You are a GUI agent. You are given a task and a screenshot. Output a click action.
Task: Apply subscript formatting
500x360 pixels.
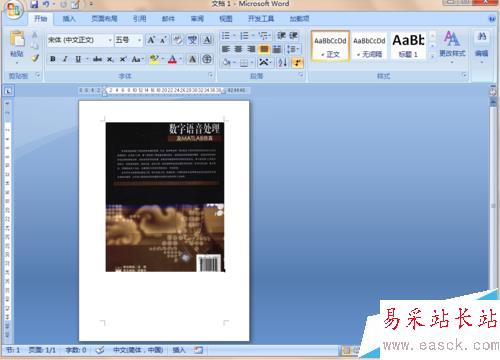point(110,59)
